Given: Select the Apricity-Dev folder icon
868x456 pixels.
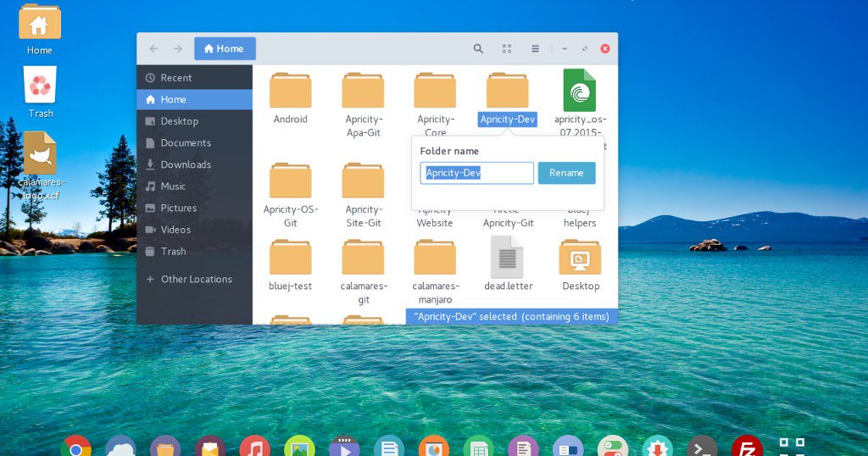Looking at the screenshot, I should point(507,91).
